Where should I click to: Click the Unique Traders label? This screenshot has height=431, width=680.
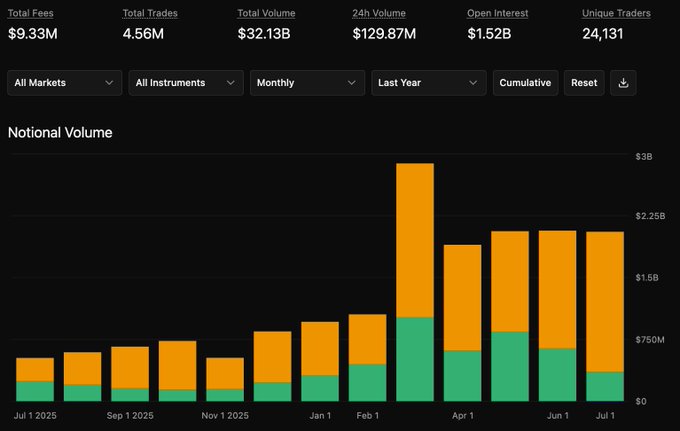click(616, 13)
